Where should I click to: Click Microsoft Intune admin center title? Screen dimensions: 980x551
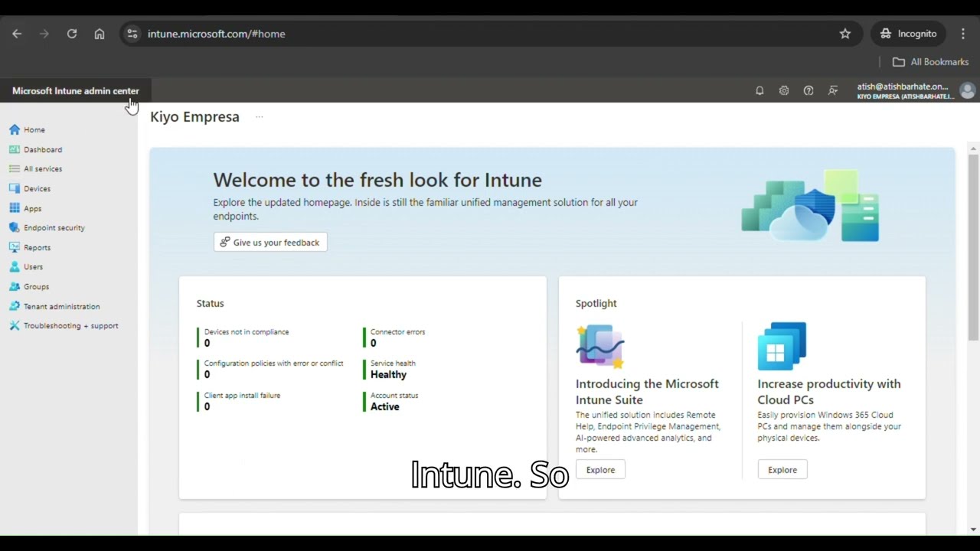coord(76,91)
